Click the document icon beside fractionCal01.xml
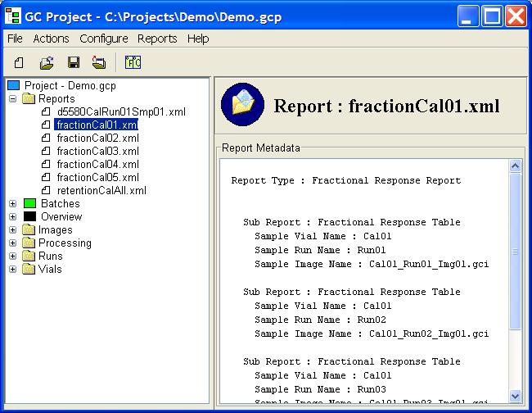532x413 pixels. click(x=46, y=125)
